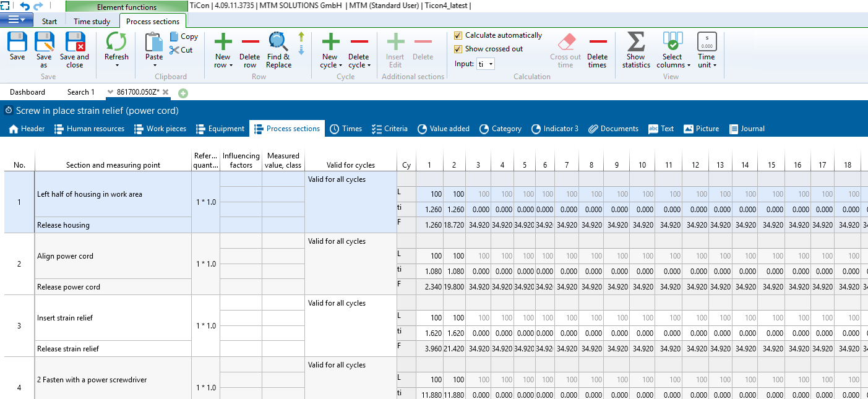The height and width of the screenshot is (399, 868).
Task: Click the Cut scissors icon
Action: pyautogui.click(x=174, y=50)
